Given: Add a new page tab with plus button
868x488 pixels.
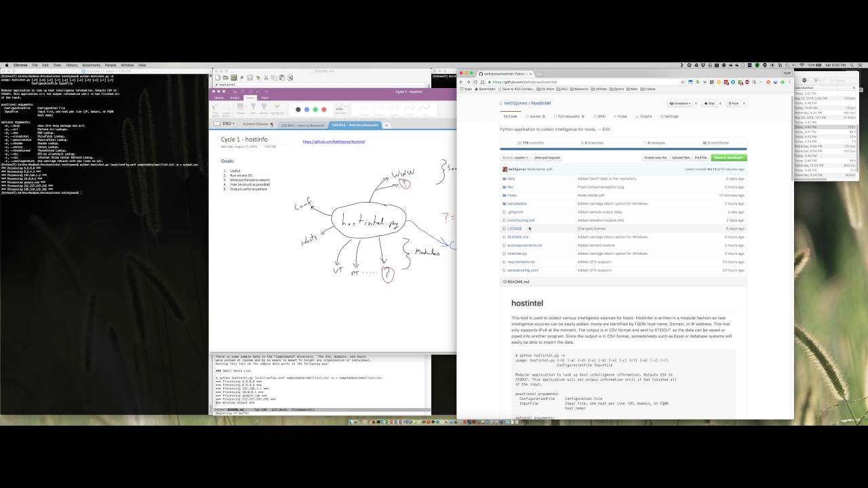Looking at the screenshot, I should coord(387,125).
